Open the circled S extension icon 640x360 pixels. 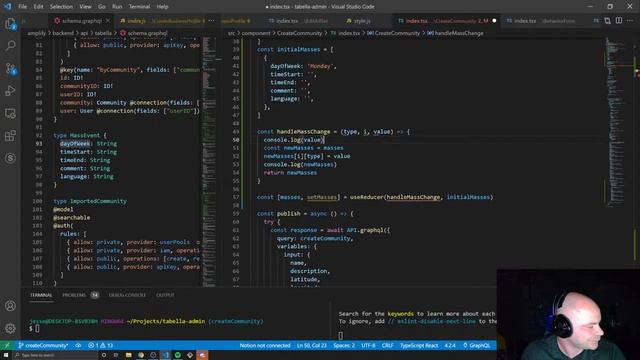[x=10, y=158]
